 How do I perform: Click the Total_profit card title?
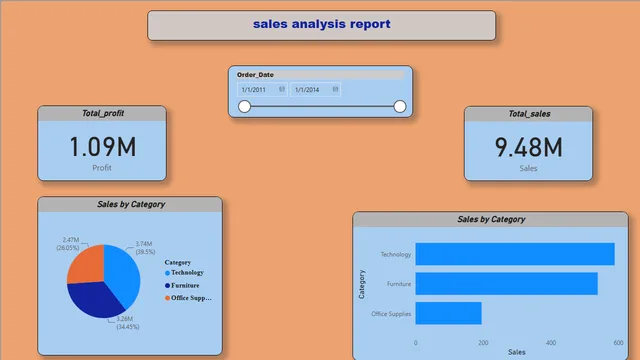click(x=102, y=113)
